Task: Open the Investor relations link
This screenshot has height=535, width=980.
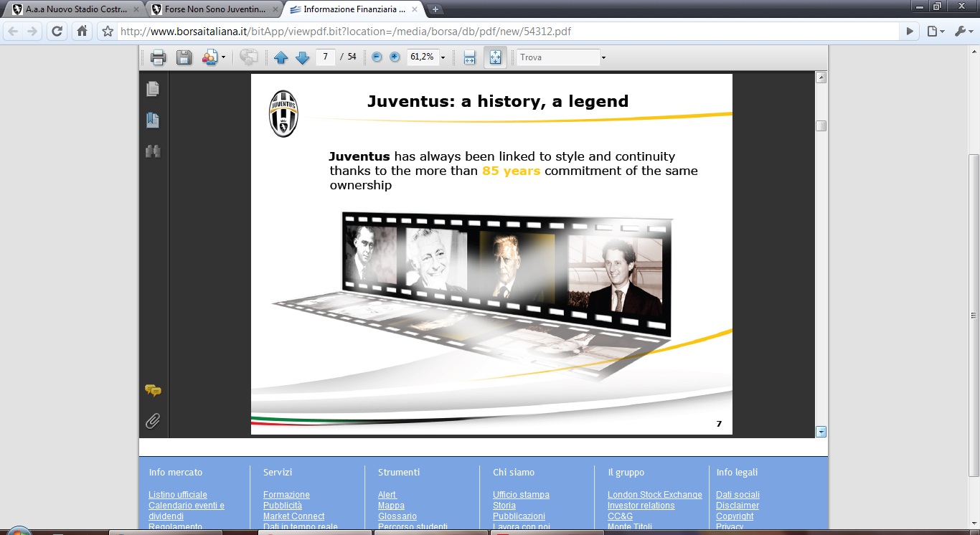Action: tap(641, 506)
